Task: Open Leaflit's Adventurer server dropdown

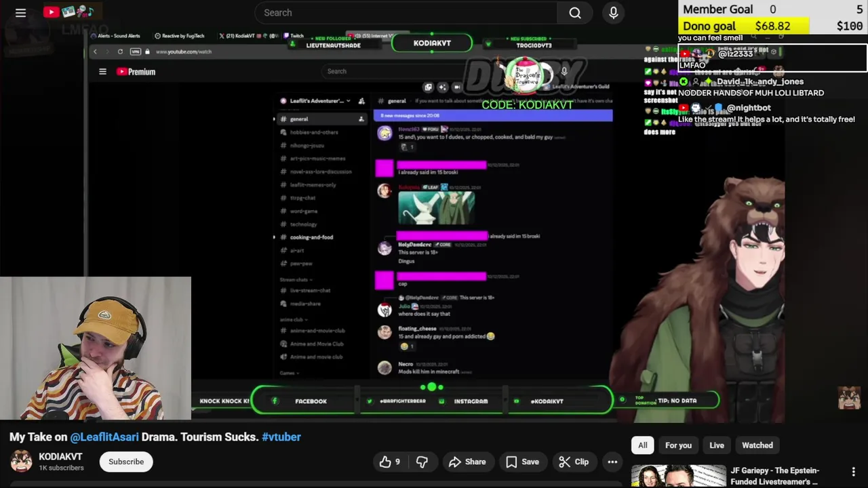Action: pyautogui.click(x=319, y=101)
